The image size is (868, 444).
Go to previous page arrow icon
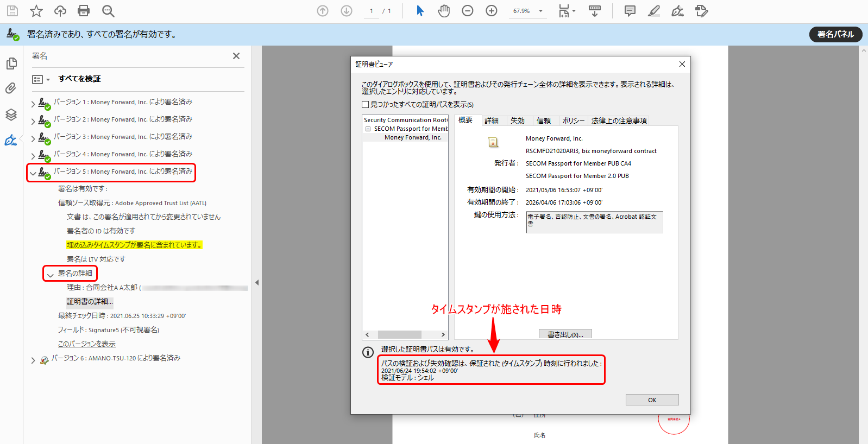323,11
